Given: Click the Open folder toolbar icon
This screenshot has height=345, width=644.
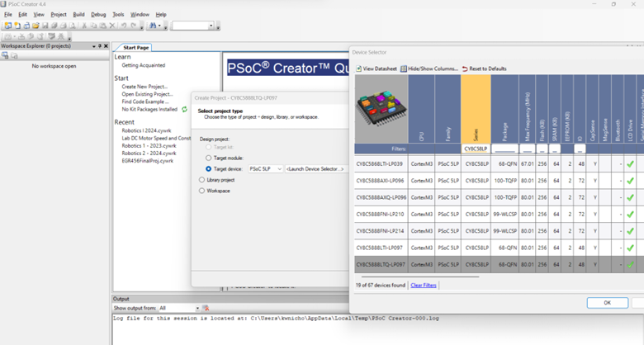Looking at the screenshot, I should (36, 26).
